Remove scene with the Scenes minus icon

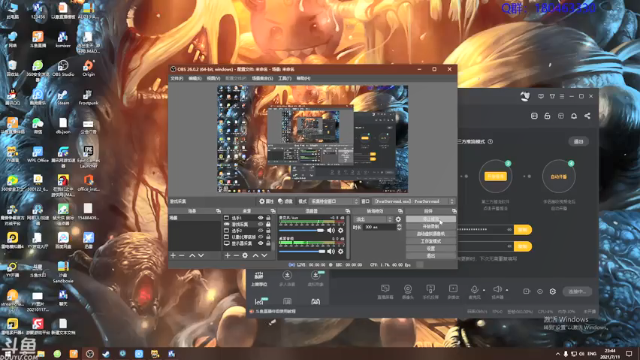[182, 256]
